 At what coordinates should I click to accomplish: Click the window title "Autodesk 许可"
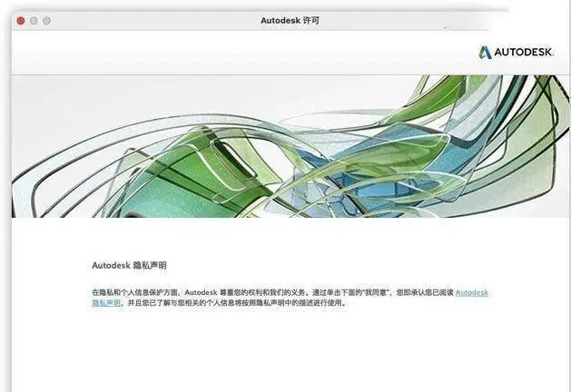290,21
